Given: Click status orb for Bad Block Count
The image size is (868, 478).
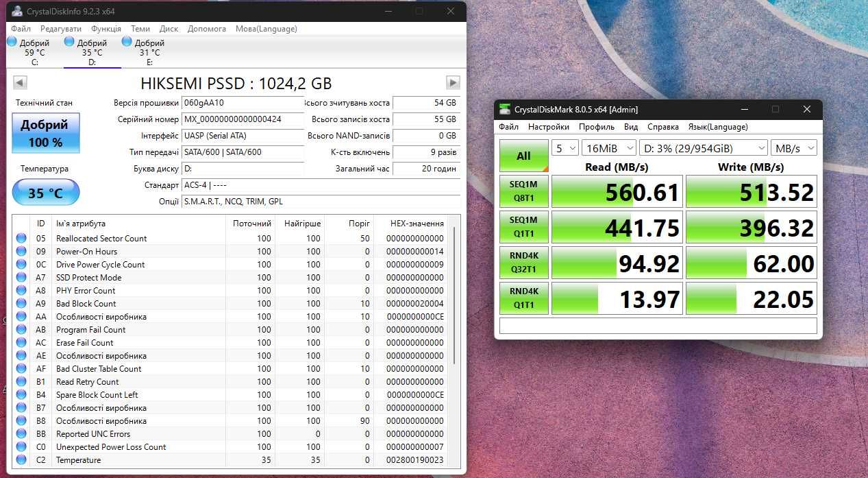Looking at the screenshot, I should click(21, 304).
